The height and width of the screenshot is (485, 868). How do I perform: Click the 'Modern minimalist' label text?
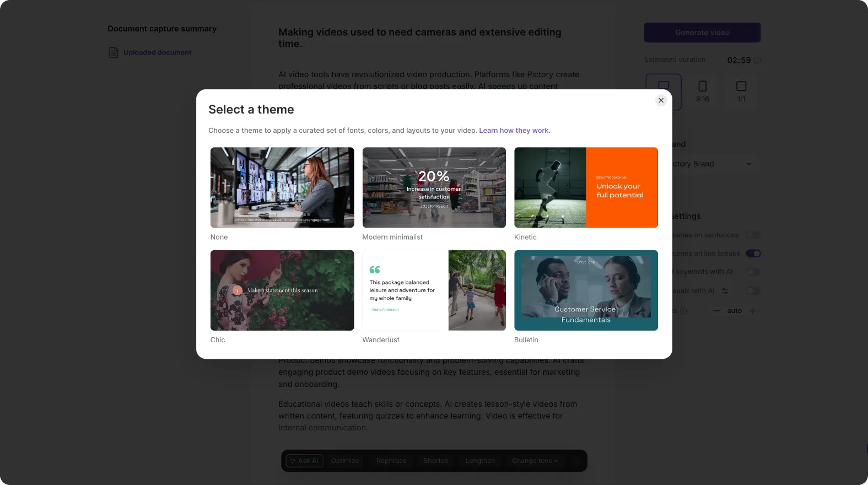click(392, 237)
